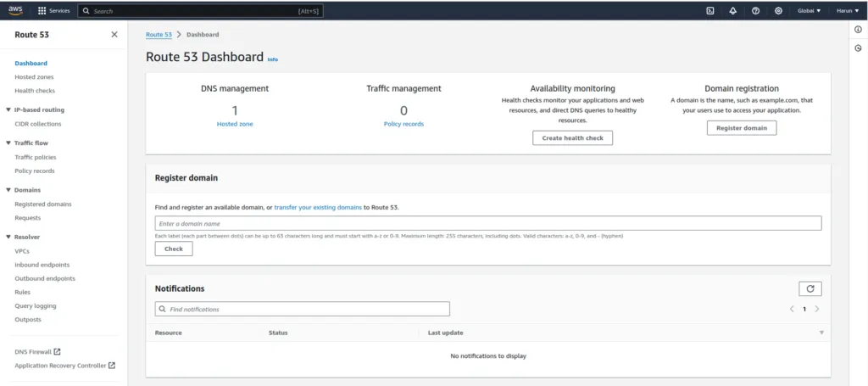Image resolution: width=868 pixels, height=386 pixels.
Task: Open Registered domains
Action: tap(43, 204)
